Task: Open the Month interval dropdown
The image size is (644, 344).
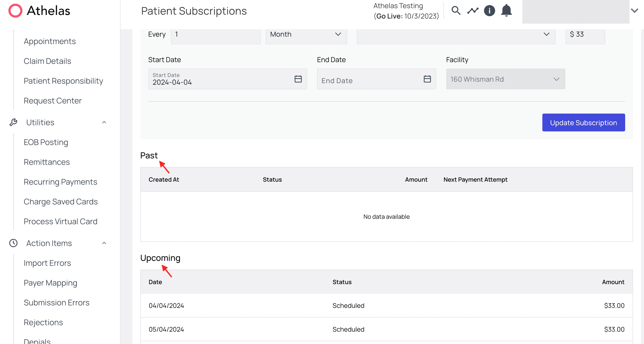Action: pos(306,34)
